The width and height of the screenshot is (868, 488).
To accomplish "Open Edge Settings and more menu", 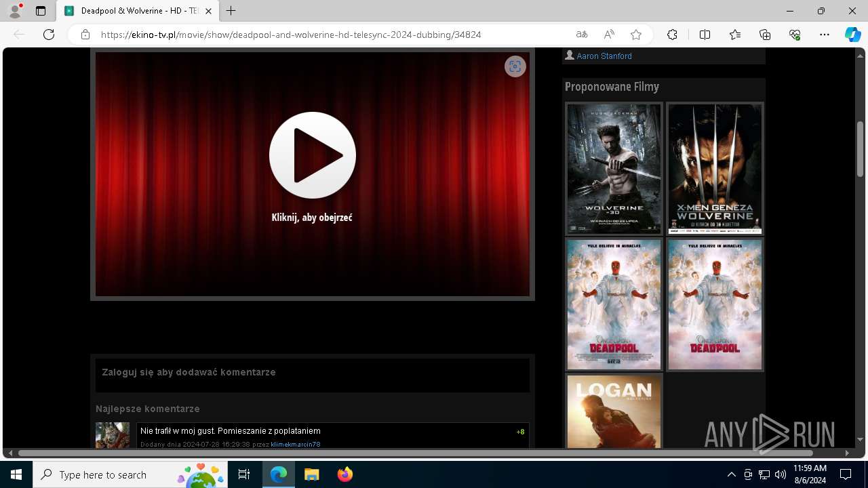I will [825, 35].
